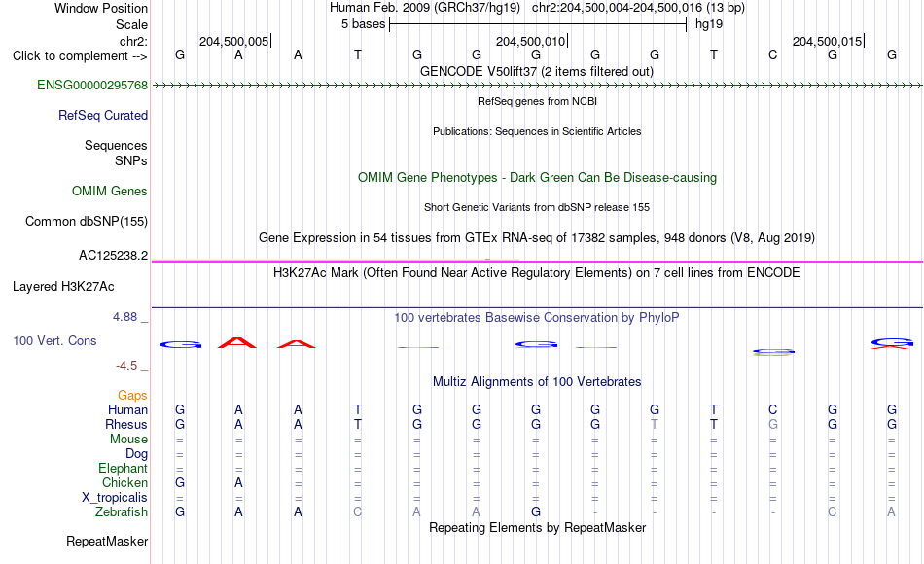Click the 4.88 PhyloP upper scale value
This screenshot has height=564, width=924.
click(x=124, y=316)
